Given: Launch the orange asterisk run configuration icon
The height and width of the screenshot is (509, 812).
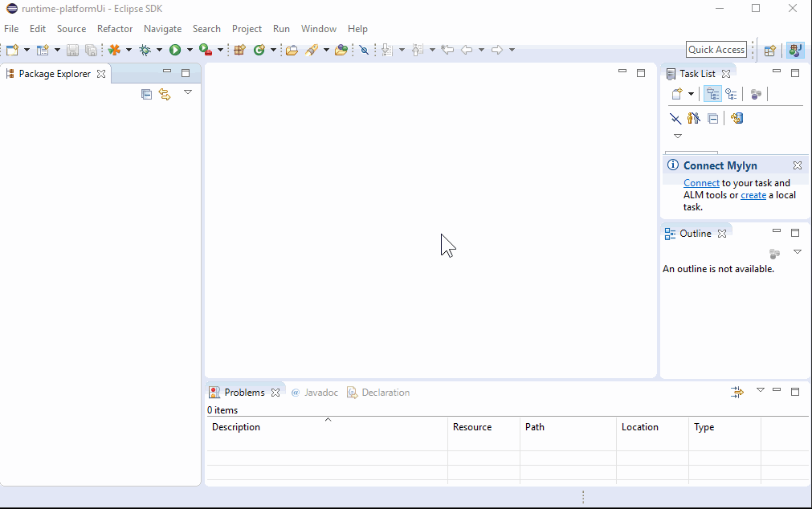Looking at the screenshot, I should point(114,50).
